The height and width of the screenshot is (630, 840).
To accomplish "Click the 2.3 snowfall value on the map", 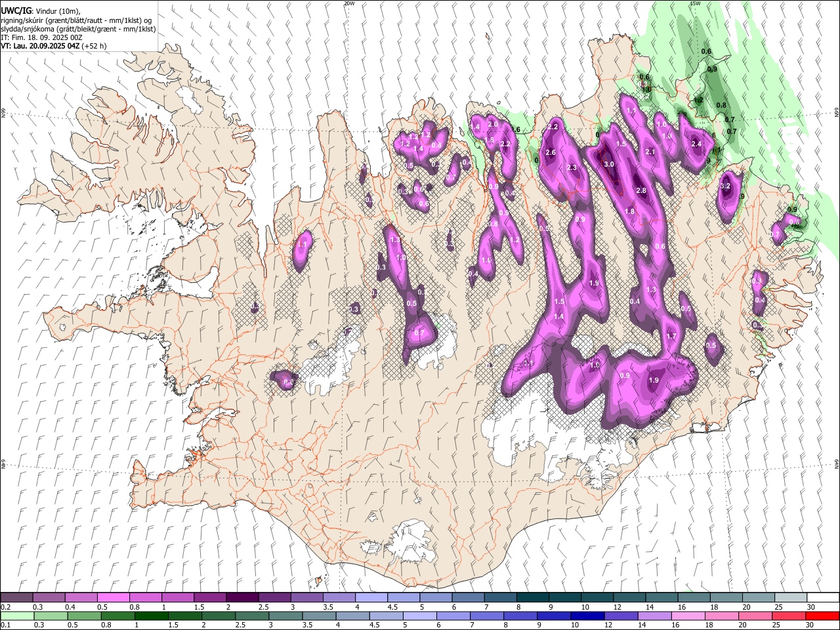I will click(x=572, y=167).
